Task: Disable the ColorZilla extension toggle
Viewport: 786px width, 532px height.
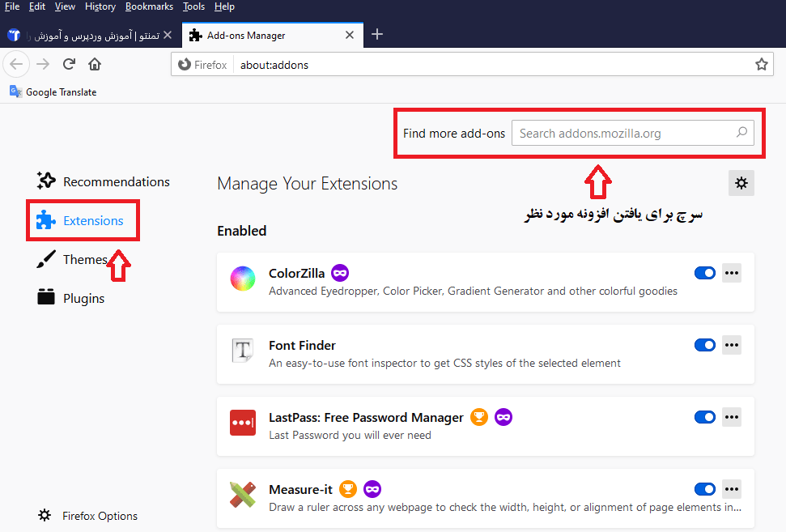Action: point(705,273)
